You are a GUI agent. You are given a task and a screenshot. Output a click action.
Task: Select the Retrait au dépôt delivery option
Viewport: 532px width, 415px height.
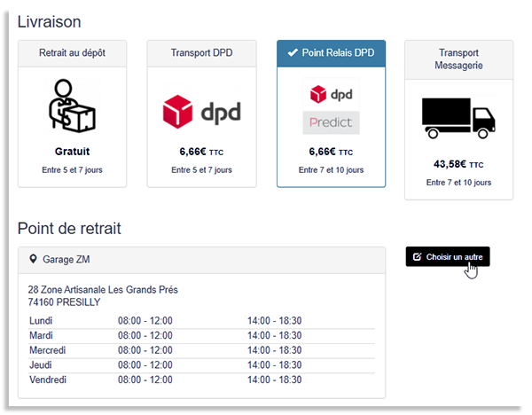coord(72,53)
